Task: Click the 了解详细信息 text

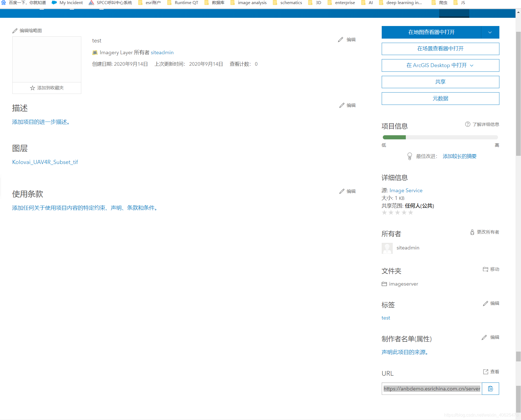Action: (486, 125)
